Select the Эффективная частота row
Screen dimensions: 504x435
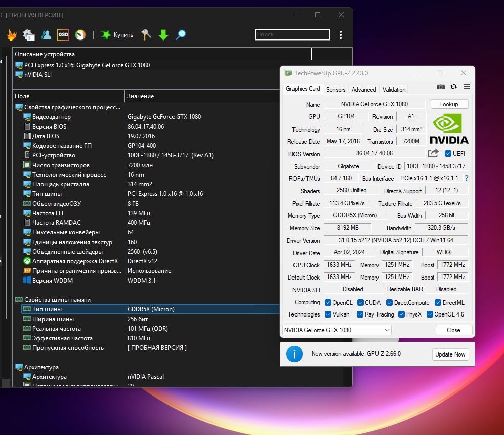[x=151, y=338]
